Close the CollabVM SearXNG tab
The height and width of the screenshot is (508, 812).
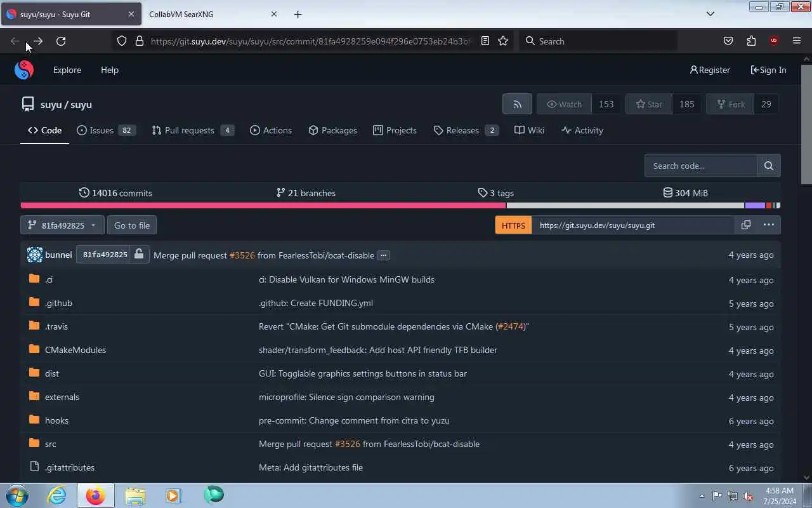pos(274,14)
